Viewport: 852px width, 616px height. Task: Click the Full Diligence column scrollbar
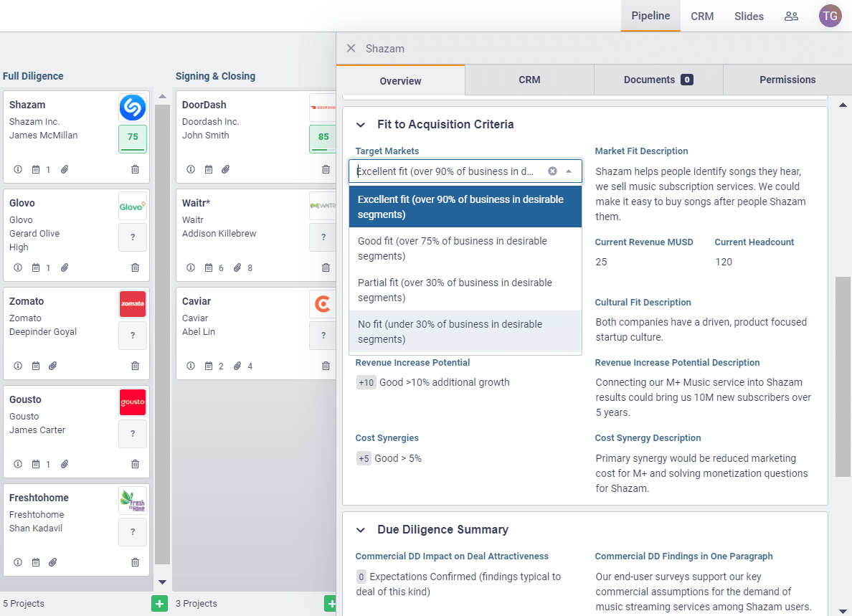click(162, 334)
